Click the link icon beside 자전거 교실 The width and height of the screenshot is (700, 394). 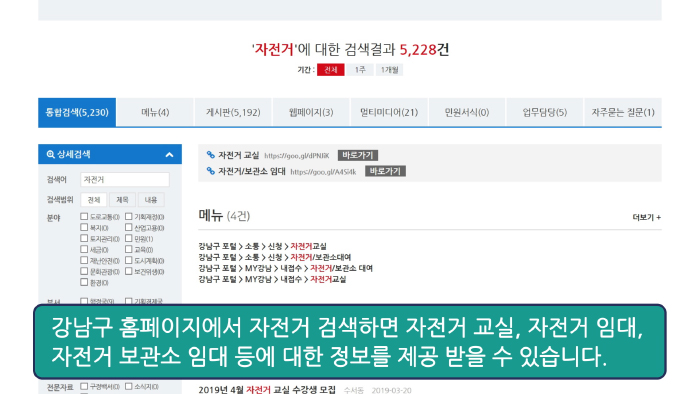211,155
